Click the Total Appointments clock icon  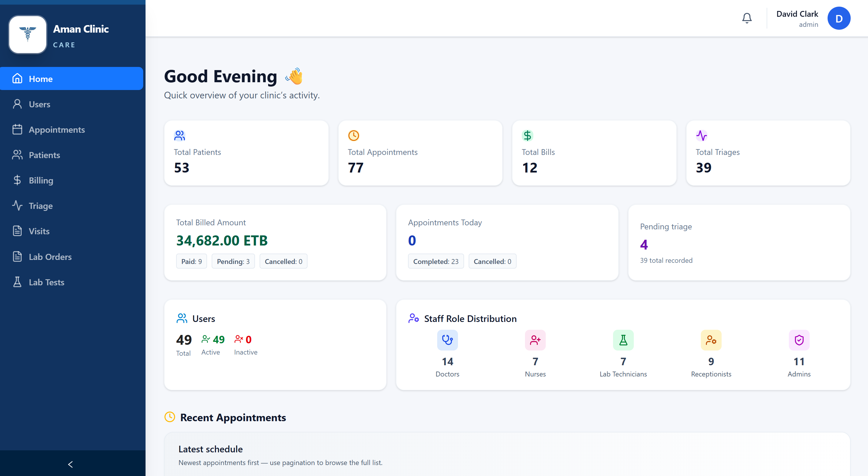(x=353, y=136)
